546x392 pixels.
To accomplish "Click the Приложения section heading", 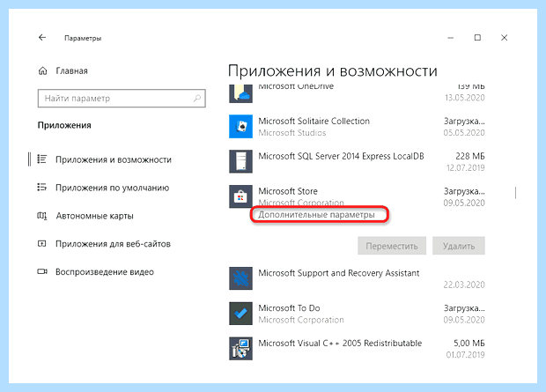I will pos(64,125).
